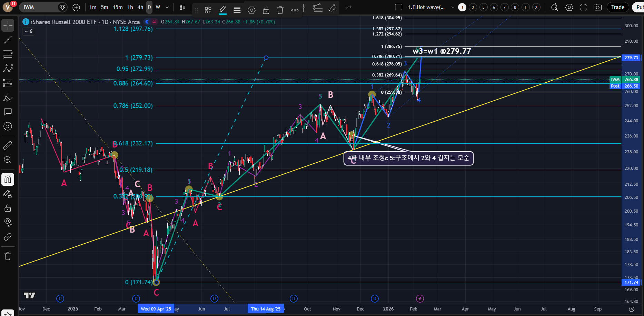
Task: Select the trend line drawing tool
Action: click(x=8, y=40)
